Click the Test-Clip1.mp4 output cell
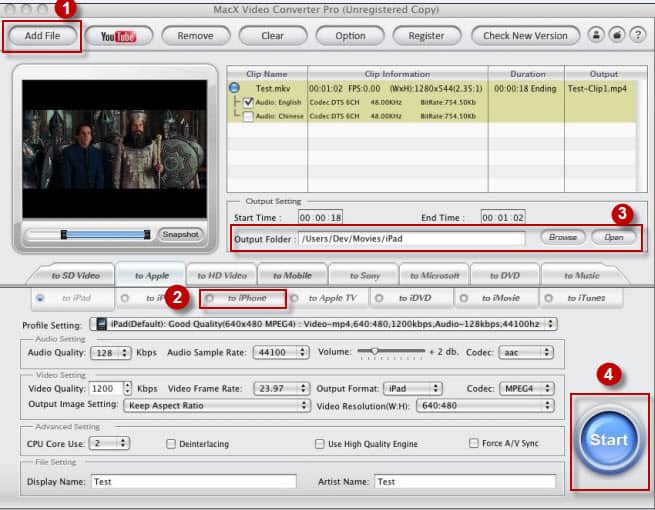The width and height of the screenshot is (655, 510). coord(597,89)
